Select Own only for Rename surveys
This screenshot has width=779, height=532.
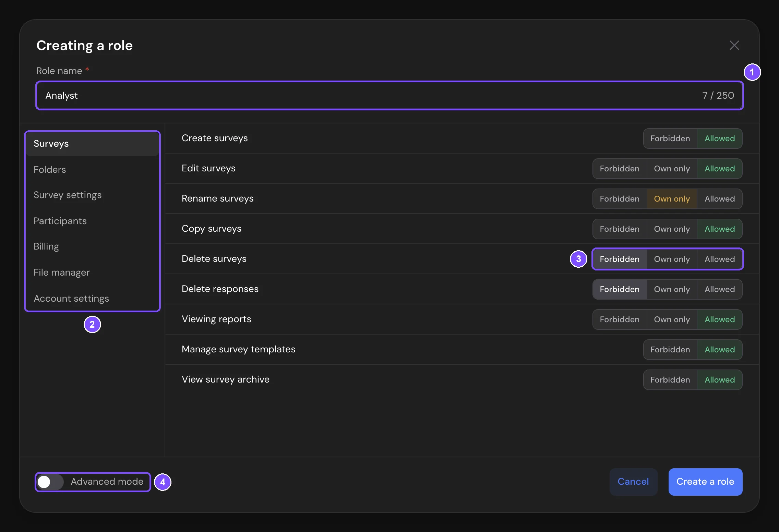tap(672, 199)
